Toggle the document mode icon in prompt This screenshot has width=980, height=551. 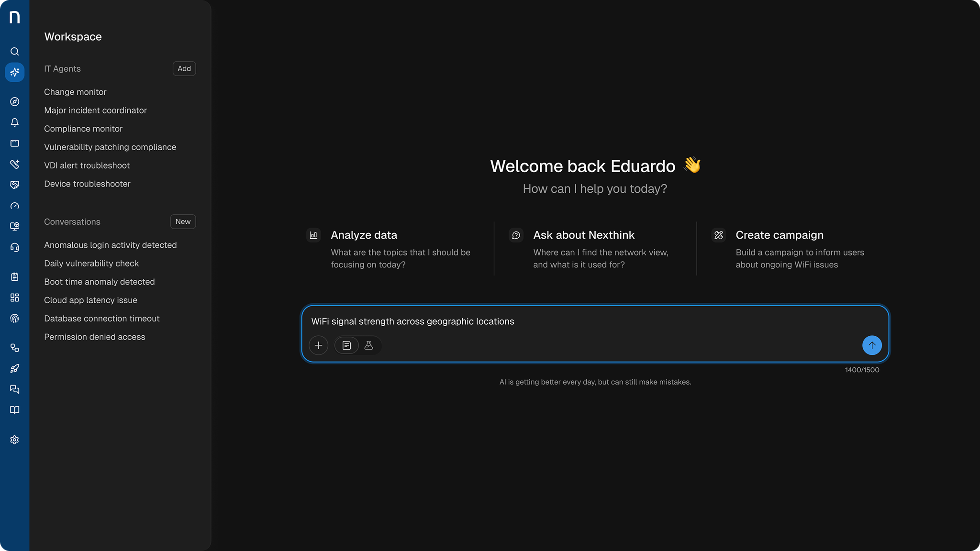(x=346, y=345)
